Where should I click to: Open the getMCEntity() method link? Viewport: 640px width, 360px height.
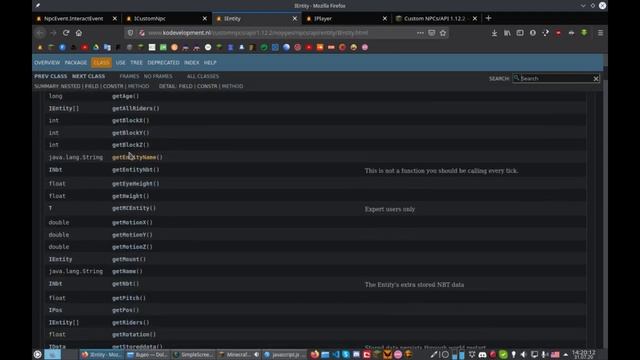[x=134, y=208]
